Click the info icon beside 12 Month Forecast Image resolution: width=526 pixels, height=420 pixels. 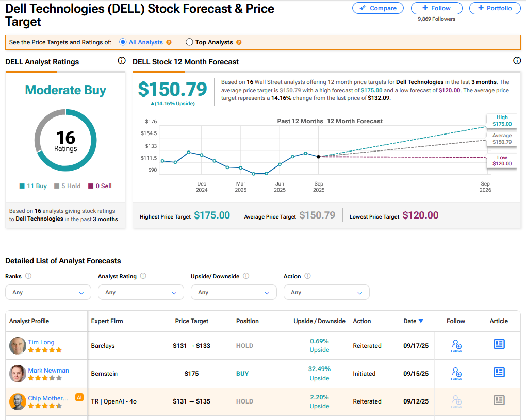click(x=517, y=61)
